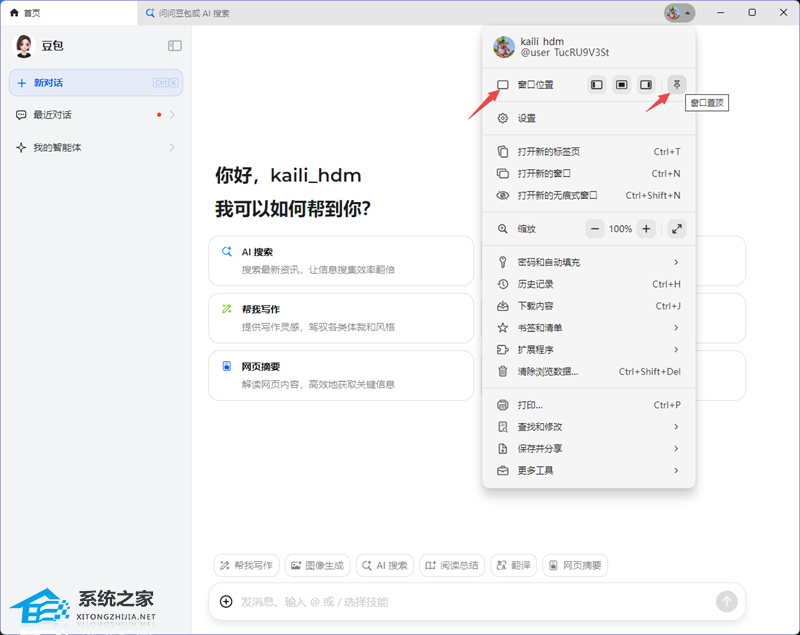Click the AI 搜索 card magnifier icon

227,251
